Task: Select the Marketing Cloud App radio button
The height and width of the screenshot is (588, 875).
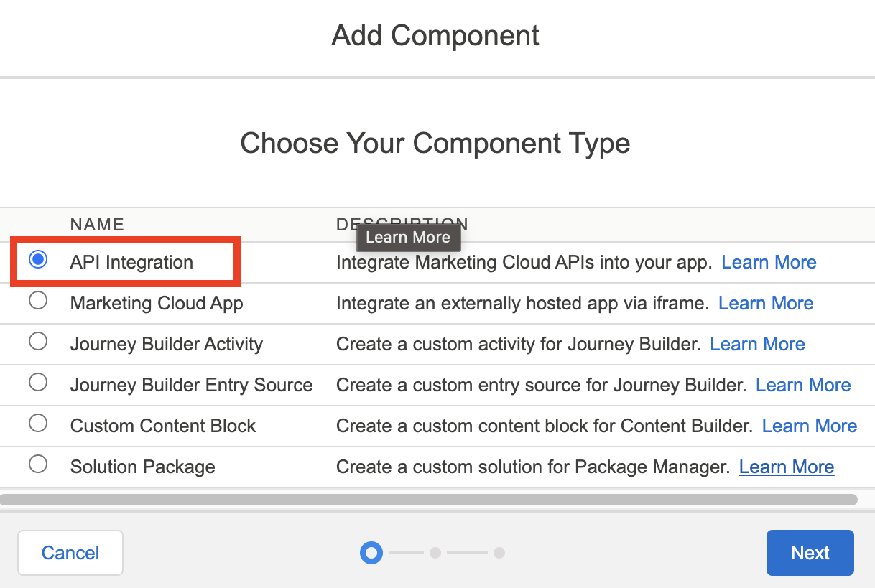Action: coord(38,301)
